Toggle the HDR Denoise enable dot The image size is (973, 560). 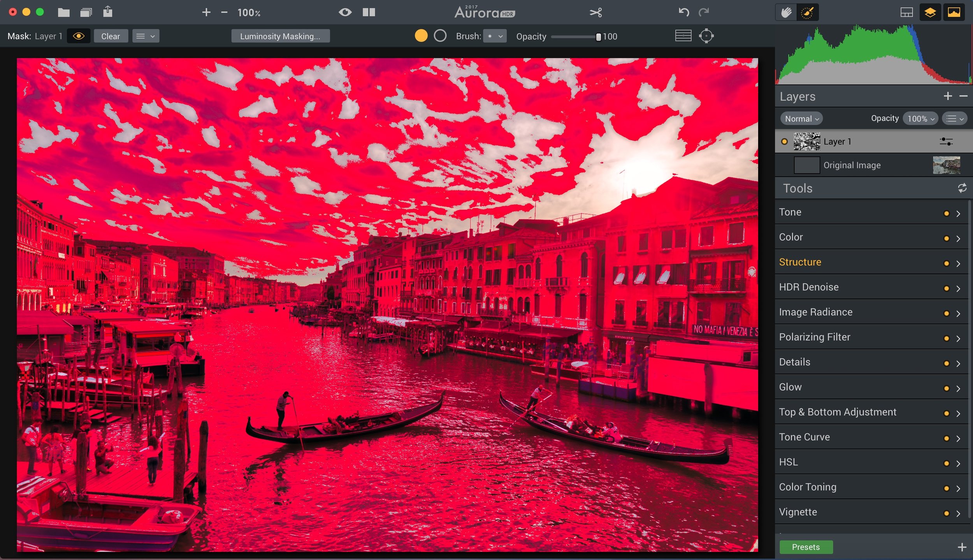[947, 288]
